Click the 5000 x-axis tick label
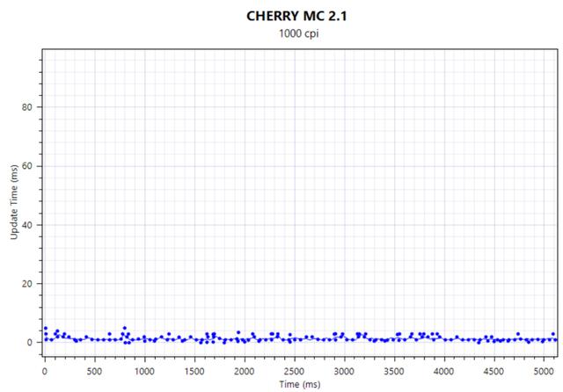Image resolution: width=563 pixels, height=392 pixels. tap(544, 371)
